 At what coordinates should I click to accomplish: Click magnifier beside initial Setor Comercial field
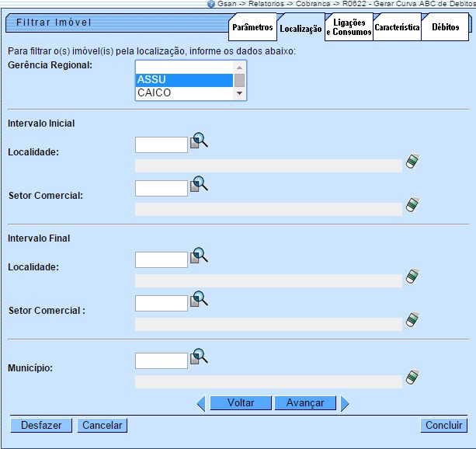200,185
